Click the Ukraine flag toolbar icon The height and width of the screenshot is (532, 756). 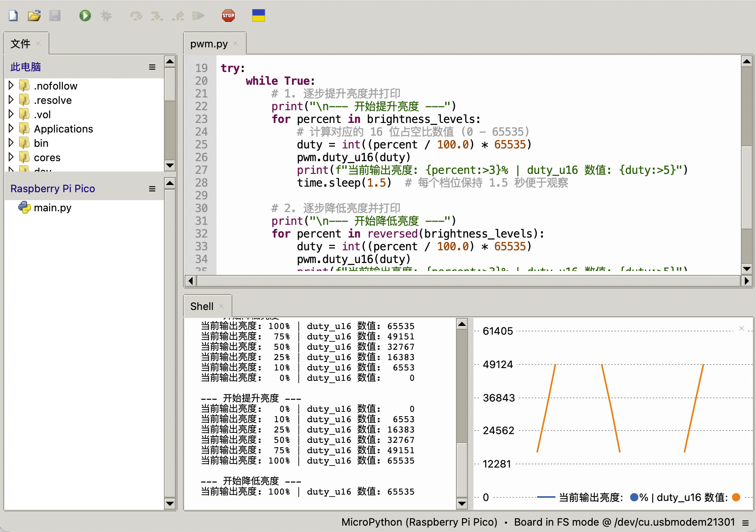[259, 16]
